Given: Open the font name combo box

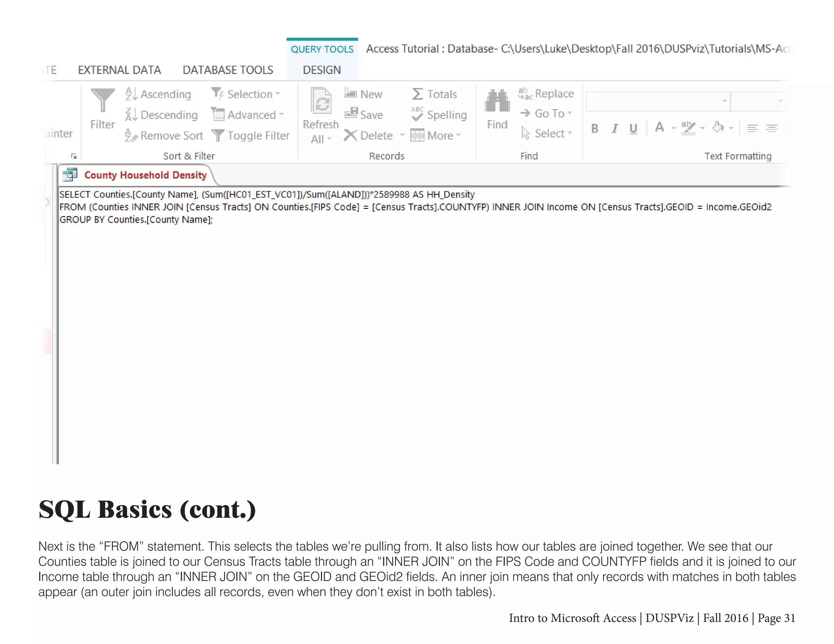Looking at the screenshot, I should 658,101.
